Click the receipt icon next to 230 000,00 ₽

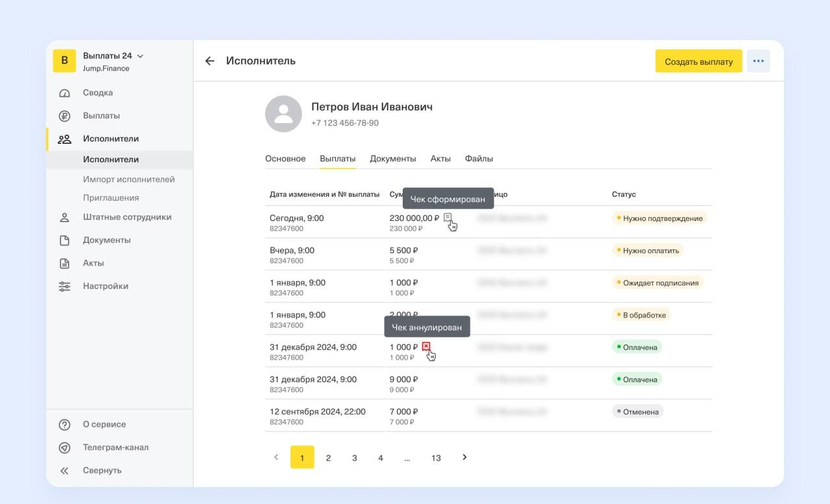point(447,218)
